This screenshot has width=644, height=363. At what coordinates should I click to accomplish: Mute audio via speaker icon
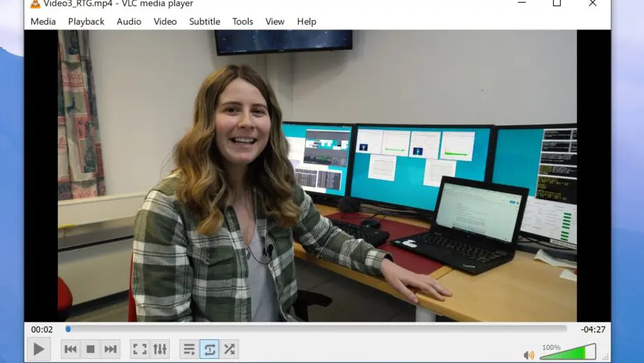(x=529, y=355)
